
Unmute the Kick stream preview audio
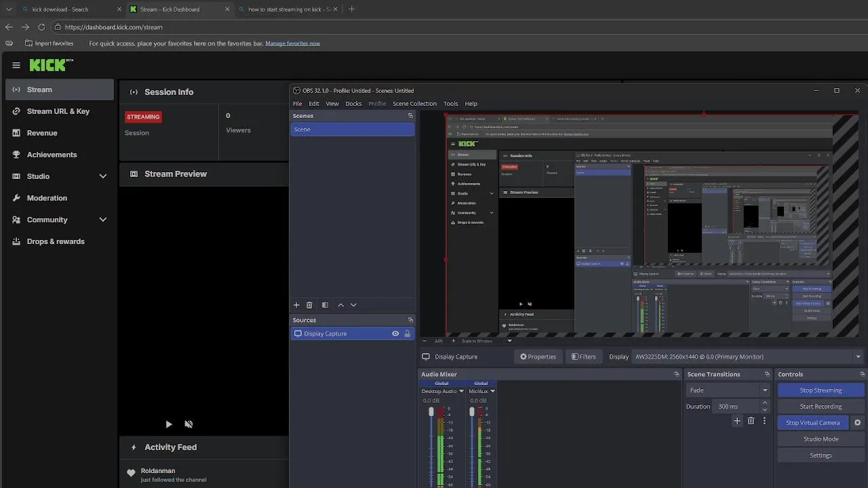189,424
